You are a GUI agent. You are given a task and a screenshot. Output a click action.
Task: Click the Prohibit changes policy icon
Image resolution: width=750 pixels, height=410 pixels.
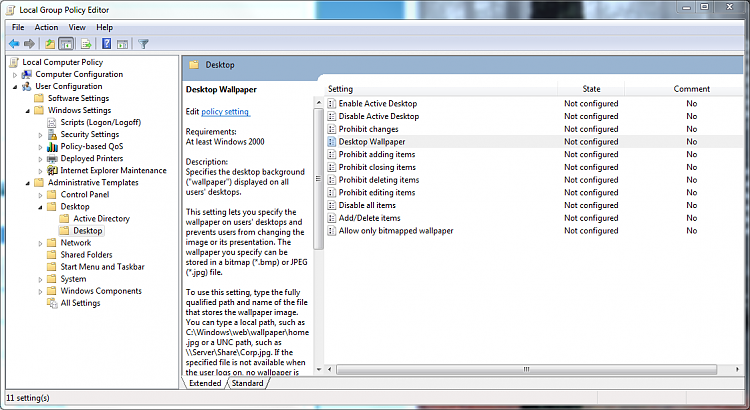[x=331, y=129]
